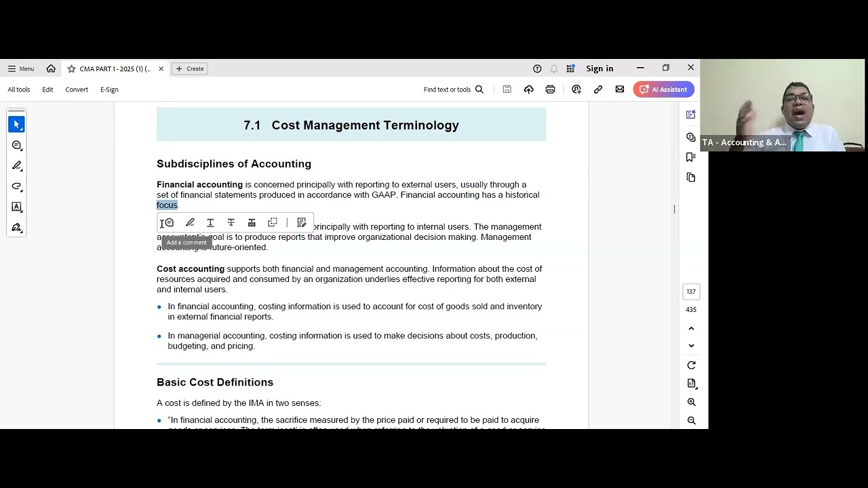Viewport: 868px width, 488px height.
Task: Open the apps grid icon
Action: coord(571,68)
